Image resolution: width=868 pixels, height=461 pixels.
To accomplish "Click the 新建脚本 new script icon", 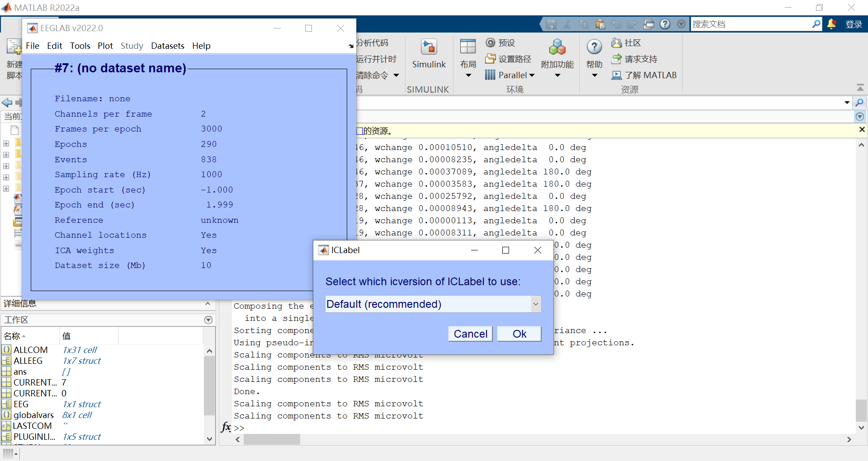I will [x=14, y=47].
